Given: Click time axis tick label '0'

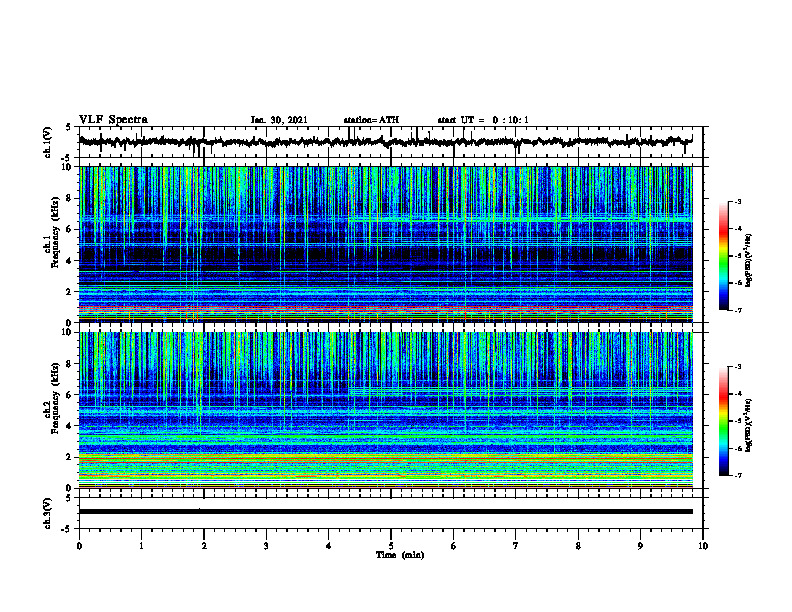Looking at the screenshot, I should pos(79,546).
